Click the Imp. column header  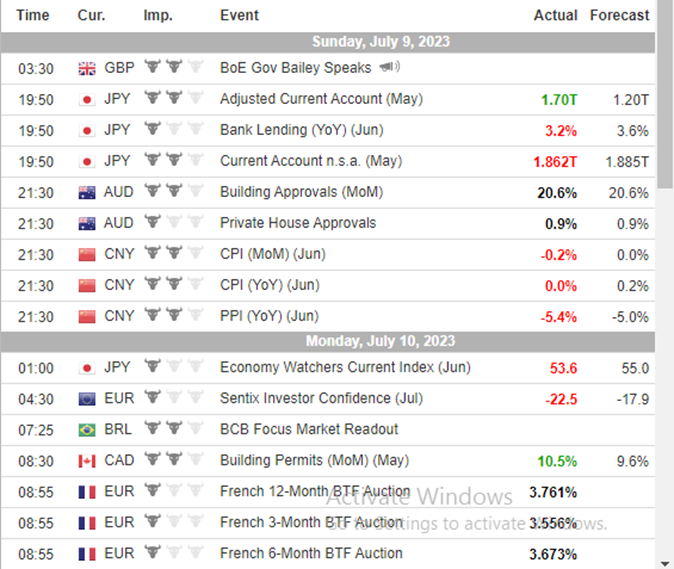click(157, 15)
